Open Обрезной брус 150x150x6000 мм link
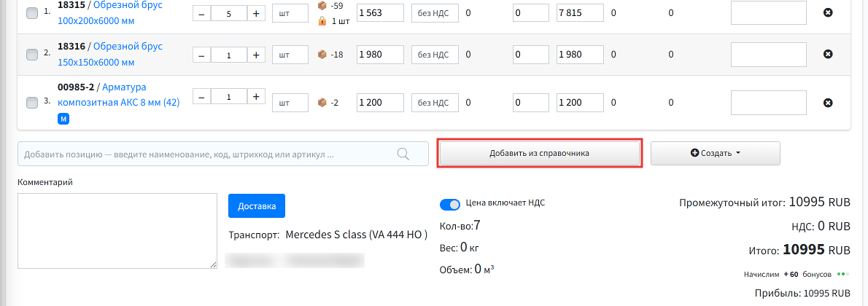This screenshot has width=868, height=306. tap(109, 54)
